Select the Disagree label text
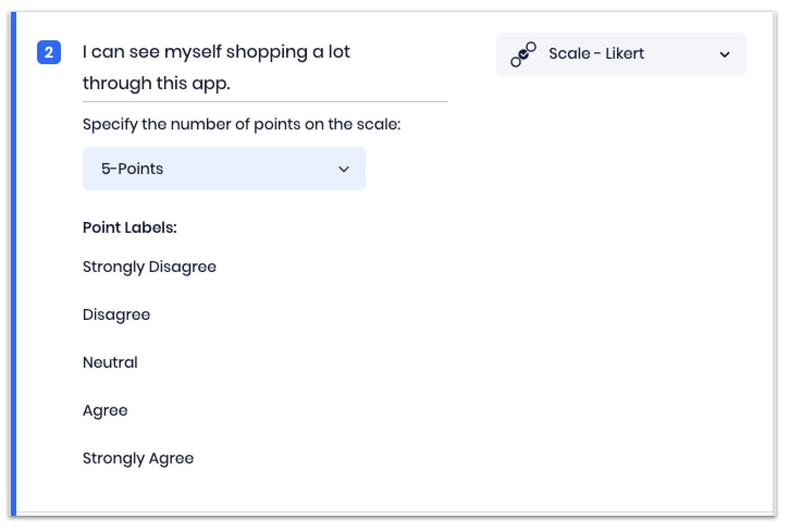 click(116, 314)
